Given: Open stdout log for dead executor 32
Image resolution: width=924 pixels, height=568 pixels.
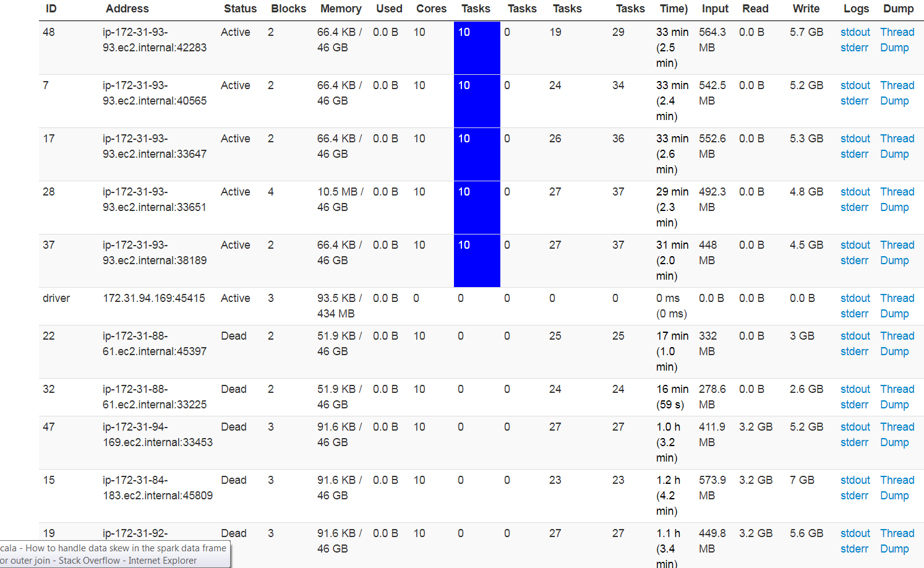Looking at the screenshot, I should [x=855, y=389].
